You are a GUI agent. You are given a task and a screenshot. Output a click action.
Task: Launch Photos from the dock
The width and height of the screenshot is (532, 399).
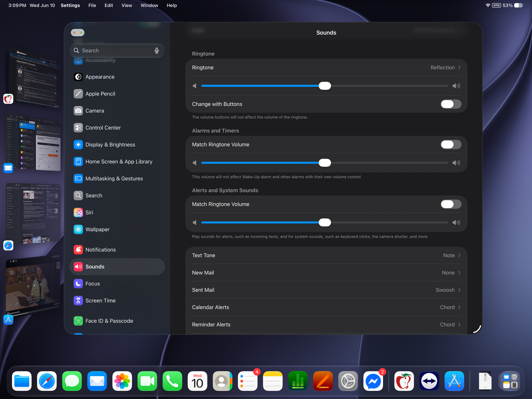pyautogui.click(x=122, y=381)
